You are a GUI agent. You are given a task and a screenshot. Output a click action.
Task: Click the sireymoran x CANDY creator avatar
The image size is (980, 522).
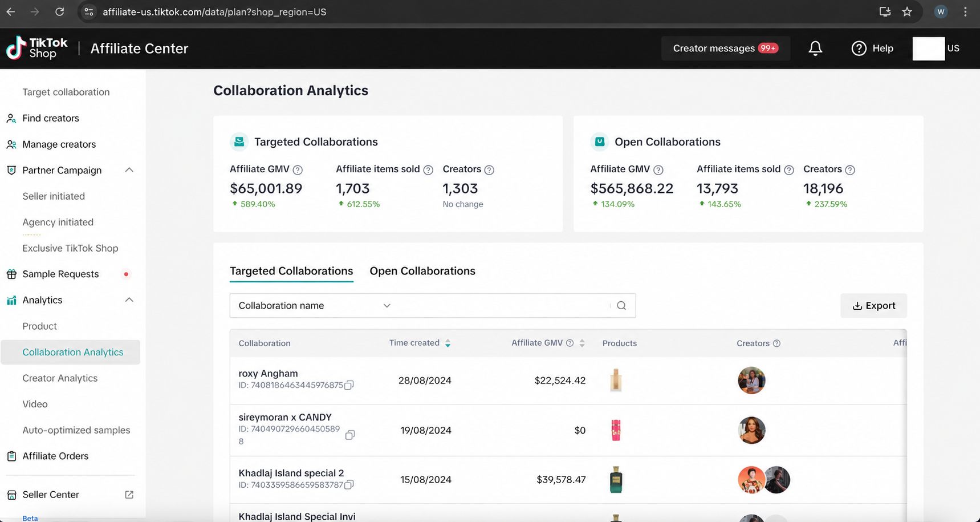pyautogui.click(x=751, y=430)
